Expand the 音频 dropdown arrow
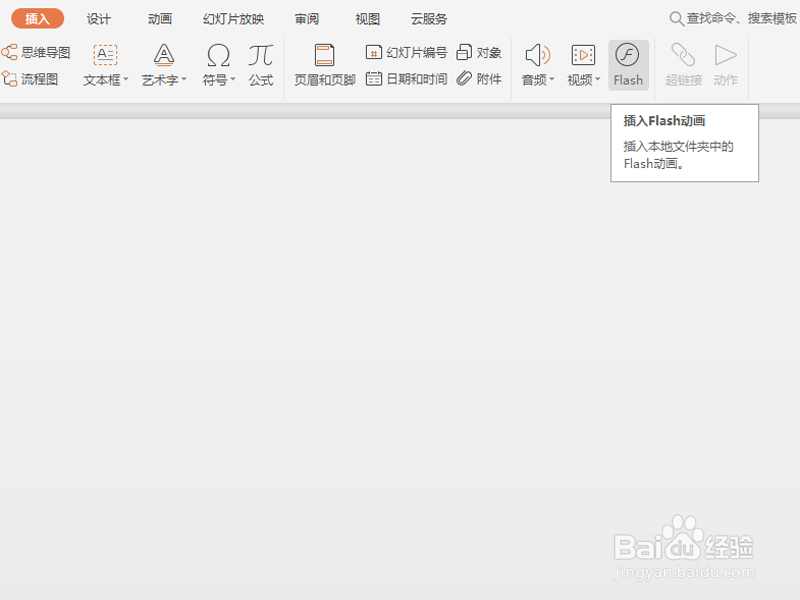Viewport: 800px width, 600px height. click(x=552, y=79)
